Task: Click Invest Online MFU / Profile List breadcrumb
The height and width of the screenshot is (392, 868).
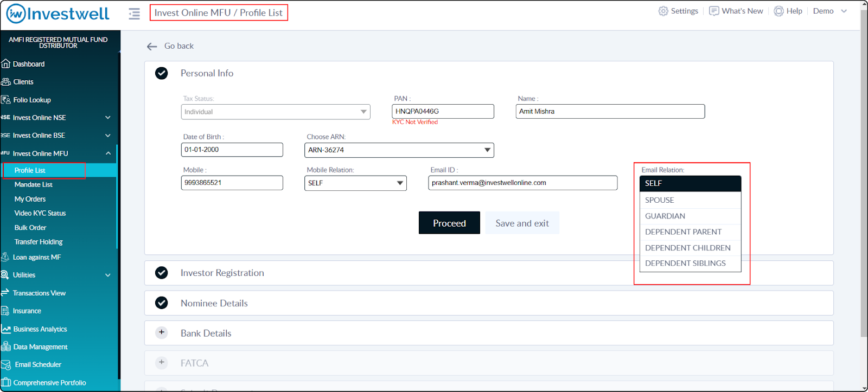Action: click(x=219, y=12)
